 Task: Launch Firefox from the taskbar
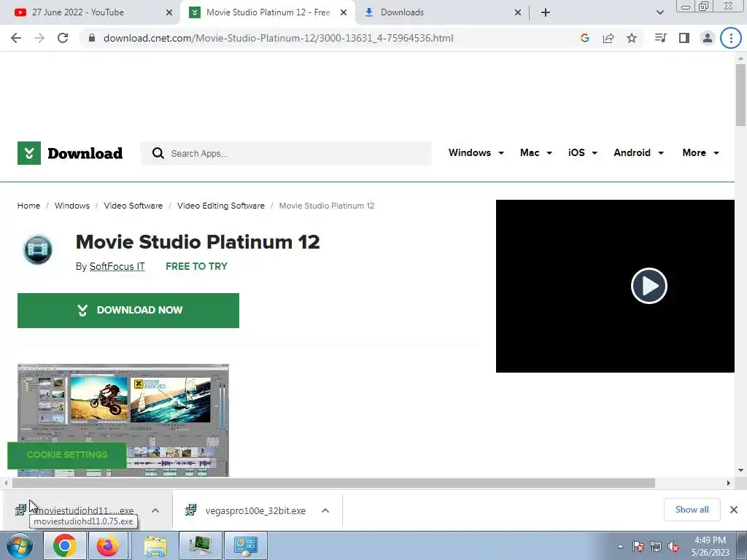108,545
